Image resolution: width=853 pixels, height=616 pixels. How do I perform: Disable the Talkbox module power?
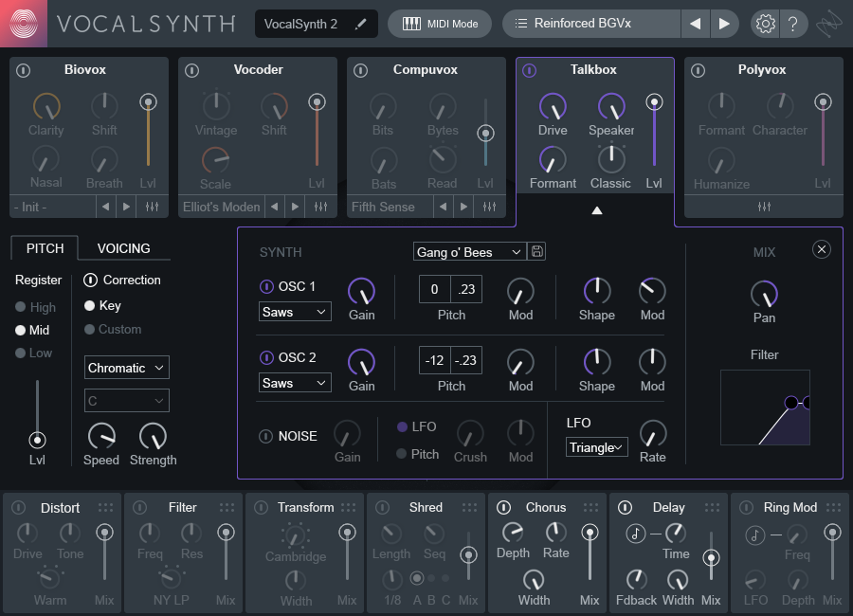tap(529, 70)
